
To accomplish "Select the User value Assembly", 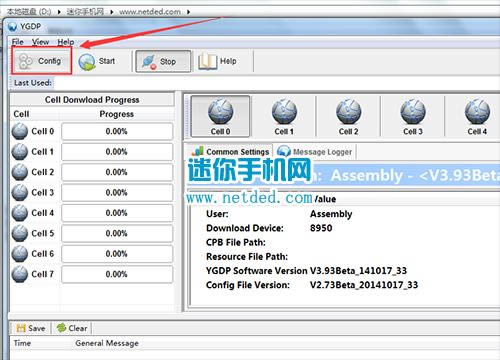I will (x=331, y=214).
